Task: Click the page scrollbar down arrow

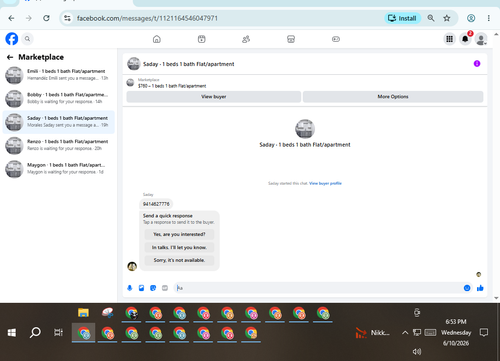Action: (496, 298)
